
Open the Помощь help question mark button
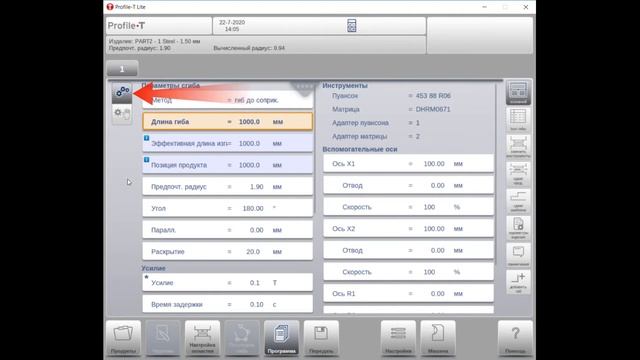(515, 338)
